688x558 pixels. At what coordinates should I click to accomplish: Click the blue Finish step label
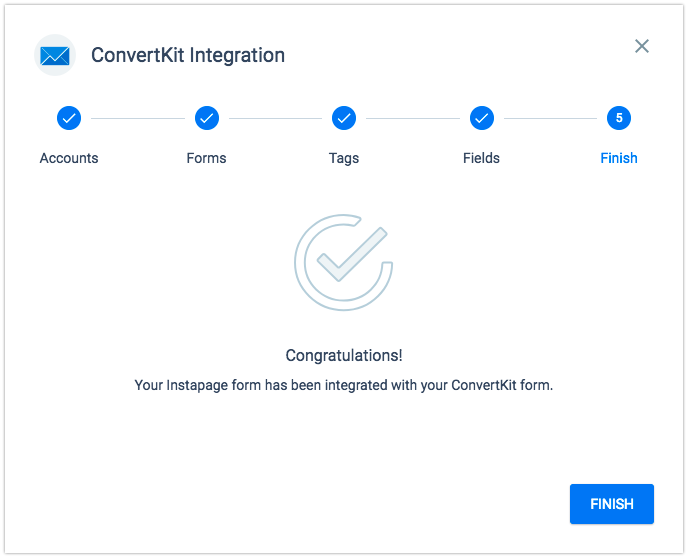coord(619,158)
